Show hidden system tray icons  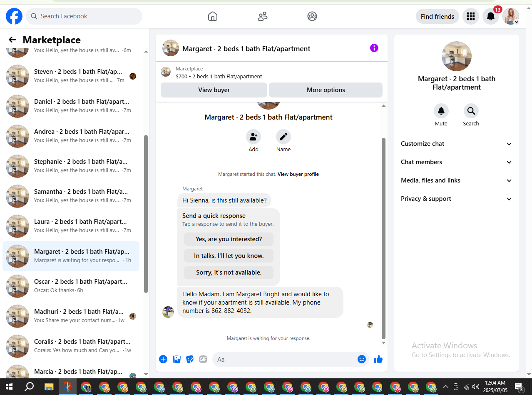[x=446, y=387]
